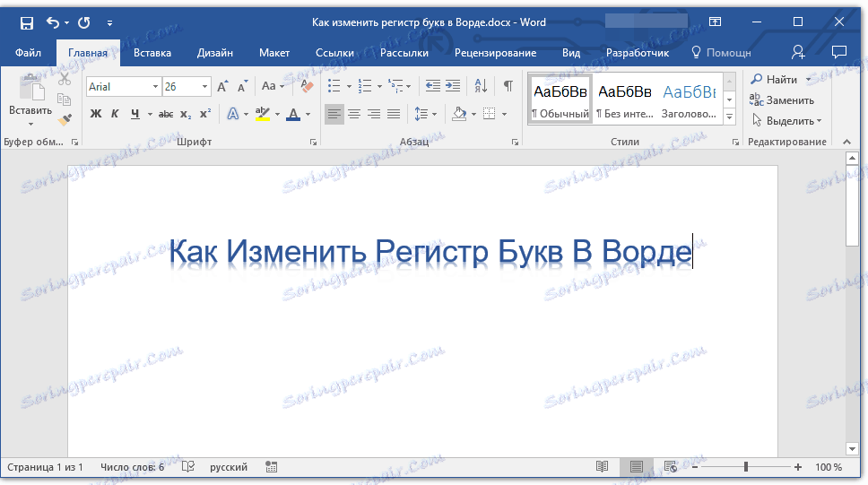Decrease paragraph indent

[433, 86]
